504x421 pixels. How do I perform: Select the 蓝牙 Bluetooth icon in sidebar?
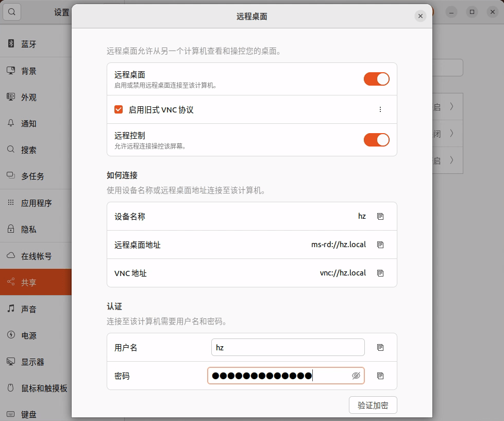[11, 43]
